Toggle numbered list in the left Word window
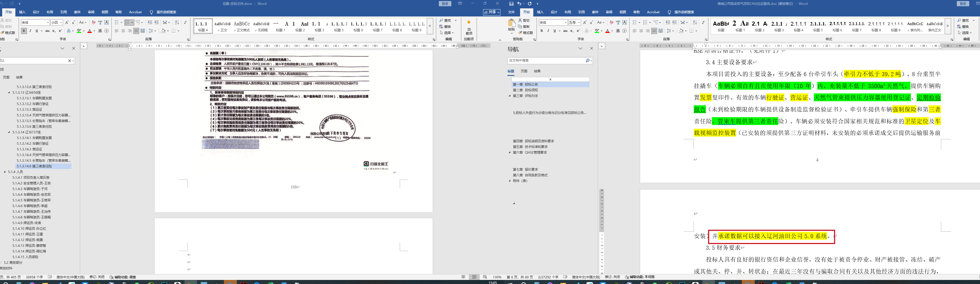Viewport: 980px width, 284px height. [x=128, y=22]
